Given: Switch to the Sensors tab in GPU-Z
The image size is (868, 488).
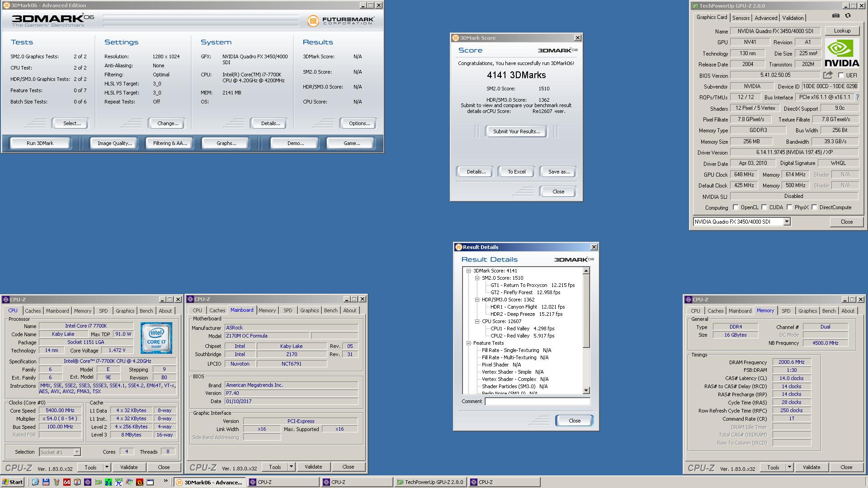Looking at the screenshot, I should click(741, 18).
